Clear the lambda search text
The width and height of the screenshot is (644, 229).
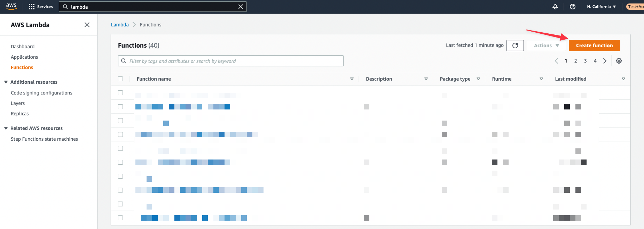(x=241, y=7)
